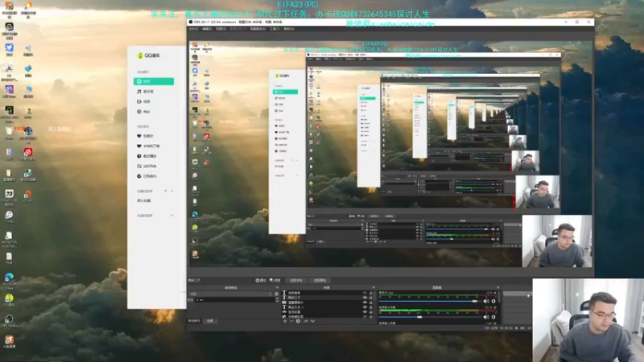The height and width of the screenshot is (362, 644).
Task: Collapse the 创建的歌单 created playlists section
Action: (x=171, y=191)
